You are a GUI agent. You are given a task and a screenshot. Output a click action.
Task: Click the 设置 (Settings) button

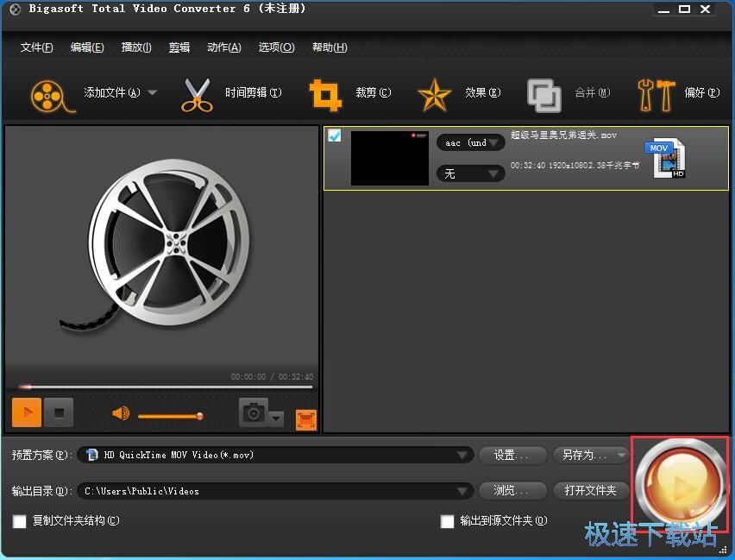coord(512,455)
